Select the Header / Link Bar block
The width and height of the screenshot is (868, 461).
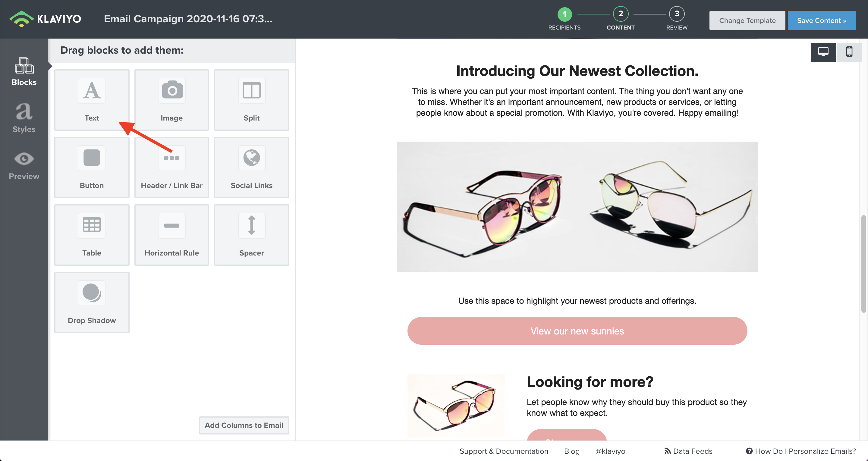coord(171,167)
